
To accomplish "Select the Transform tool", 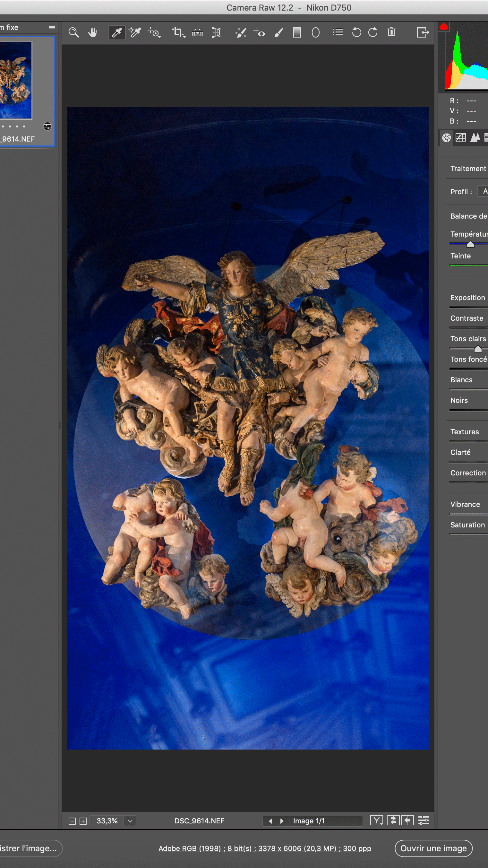I will [x=216, y=33].
